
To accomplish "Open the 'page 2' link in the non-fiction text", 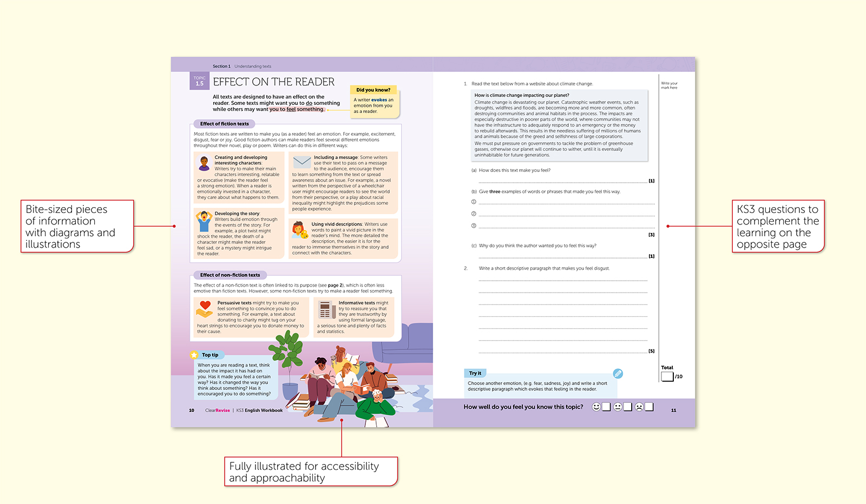I will pyautogui.click(x=335, y=285).
